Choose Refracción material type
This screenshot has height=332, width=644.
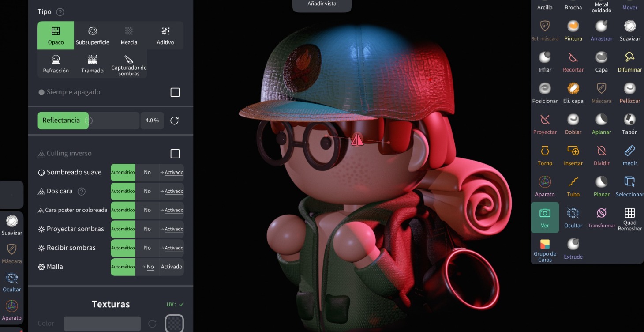click(56, 64)
